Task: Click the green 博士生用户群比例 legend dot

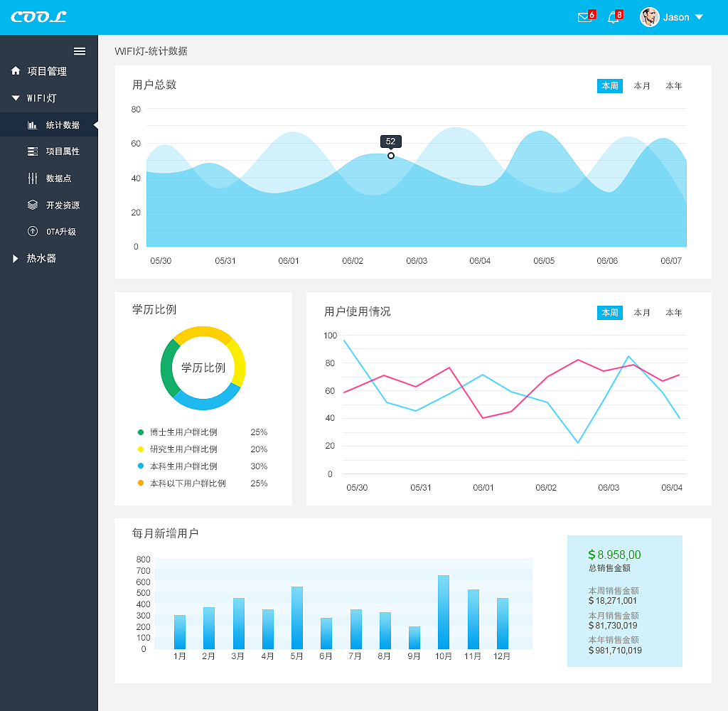Action: coord(141,432)
